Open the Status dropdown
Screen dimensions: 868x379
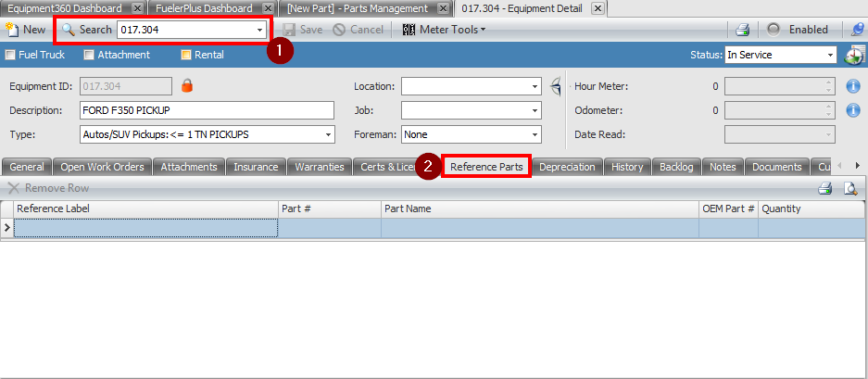829,55
